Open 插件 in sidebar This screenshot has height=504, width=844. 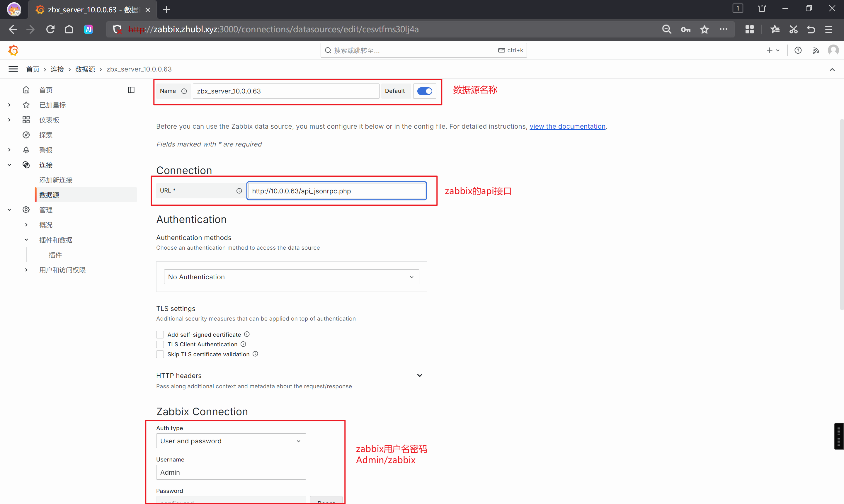pos(55,255)
